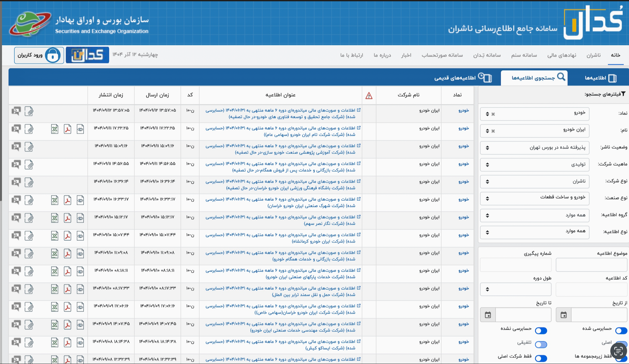
Task: Open Excel file icon for تام ایران خودرو row
Action: (55, 129)
